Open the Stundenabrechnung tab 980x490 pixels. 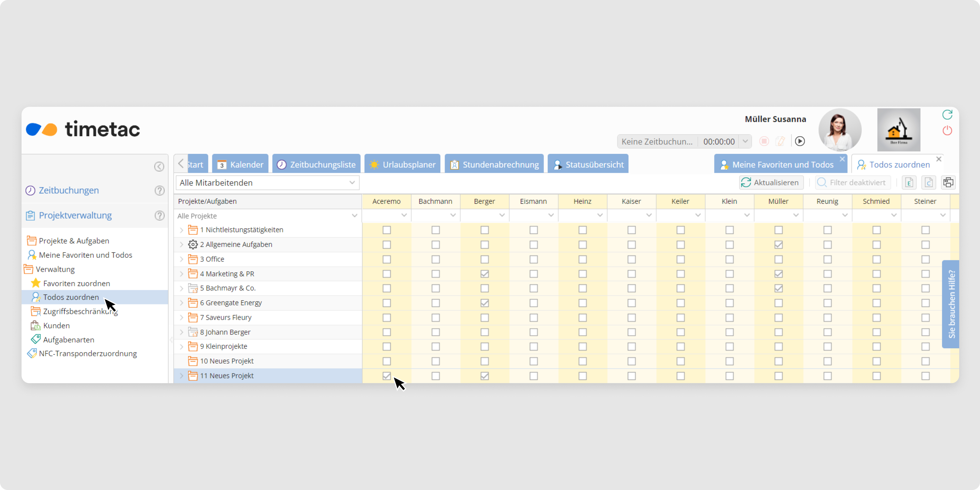click(494, 164)
